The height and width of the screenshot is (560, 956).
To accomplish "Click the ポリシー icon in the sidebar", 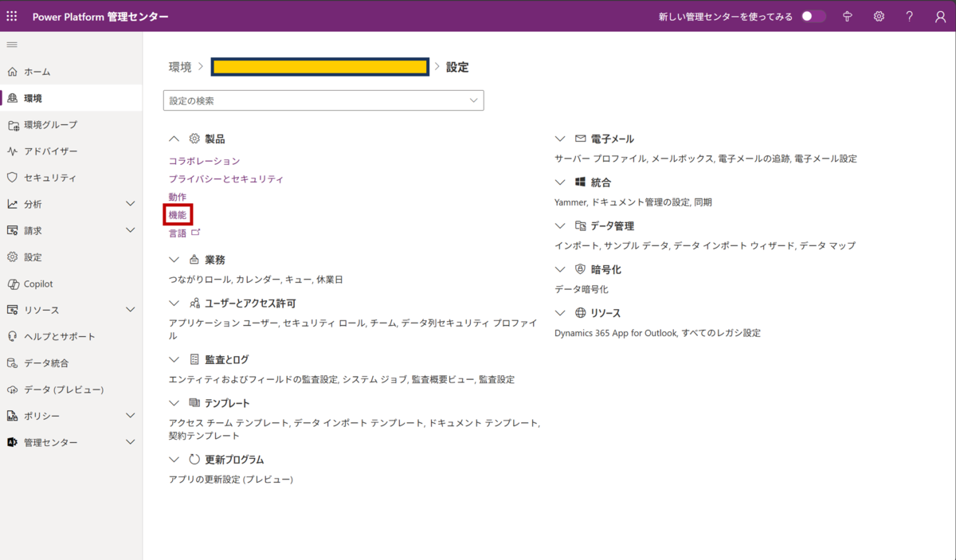I will [x=12, y=416].
